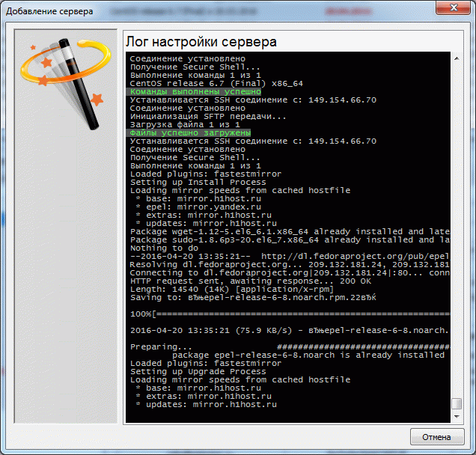
Task: Click the log scrollbar up arrow
Action: pyautogui.click(x=457, y=58)
